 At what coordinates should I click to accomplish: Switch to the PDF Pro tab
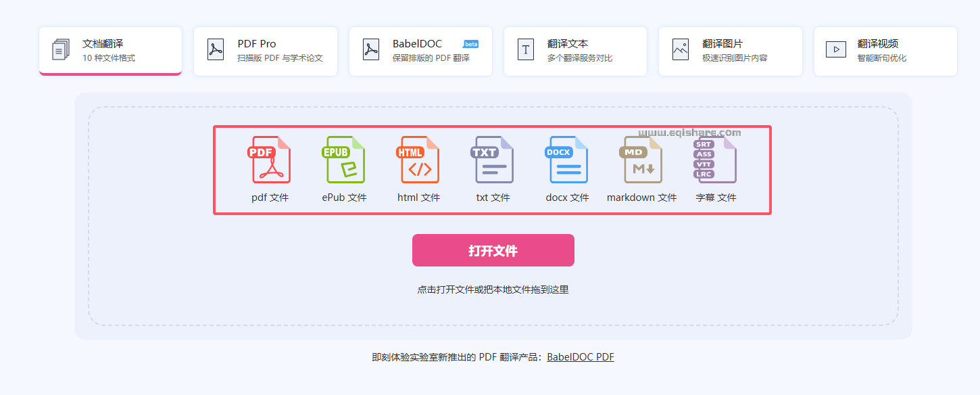[265, 51]
